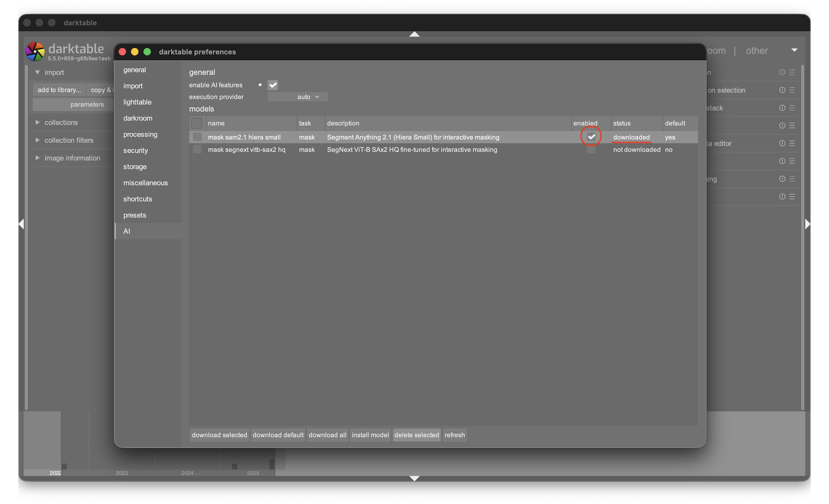The image size is (829, 504).
Task: Open the shortcuts preferences tab
Action: coord(138,199)
